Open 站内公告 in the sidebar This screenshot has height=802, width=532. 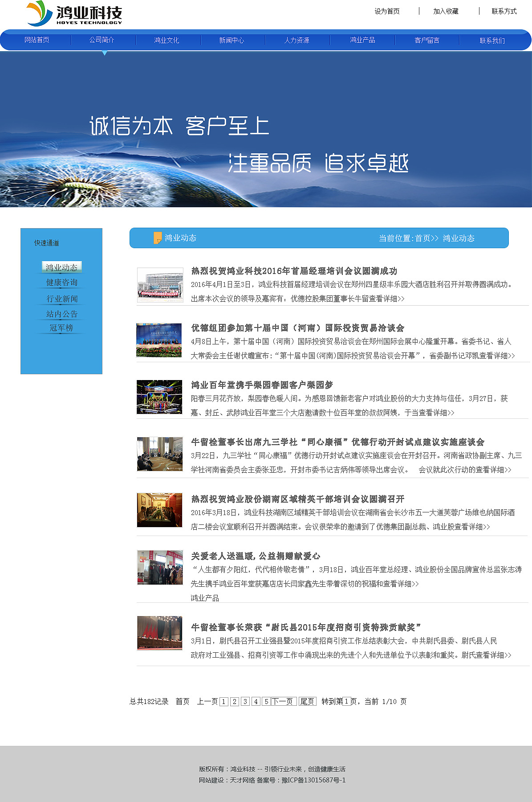(x=62, y=314)
